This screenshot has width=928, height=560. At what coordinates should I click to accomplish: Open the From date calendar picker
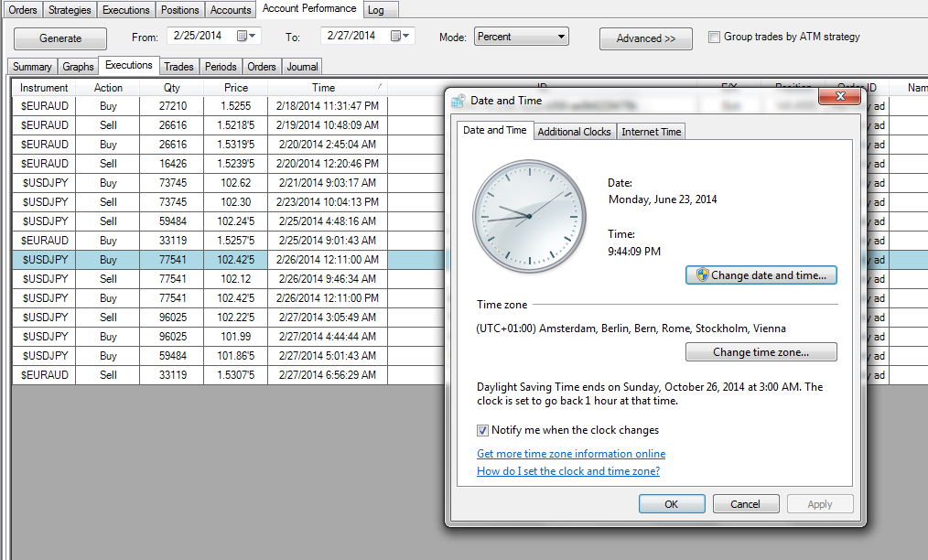pyautogui.click(x=245, y=36)
